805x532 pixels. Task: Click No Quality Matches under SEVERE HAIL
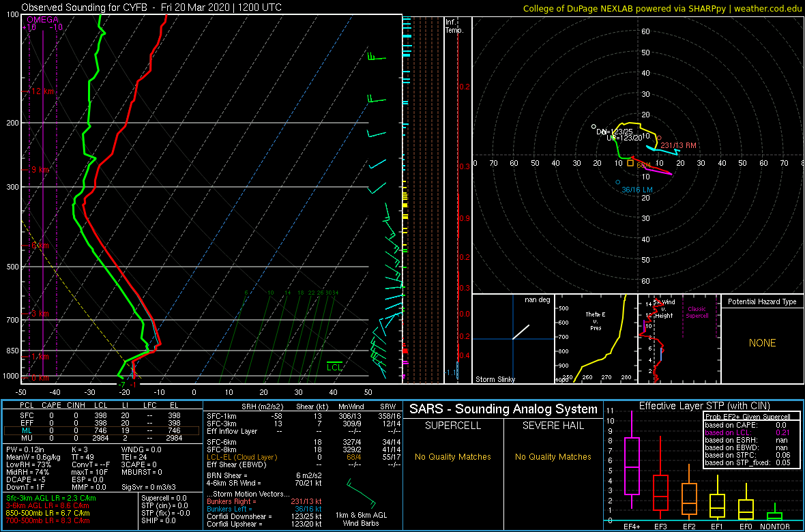[x=553, y=456]
